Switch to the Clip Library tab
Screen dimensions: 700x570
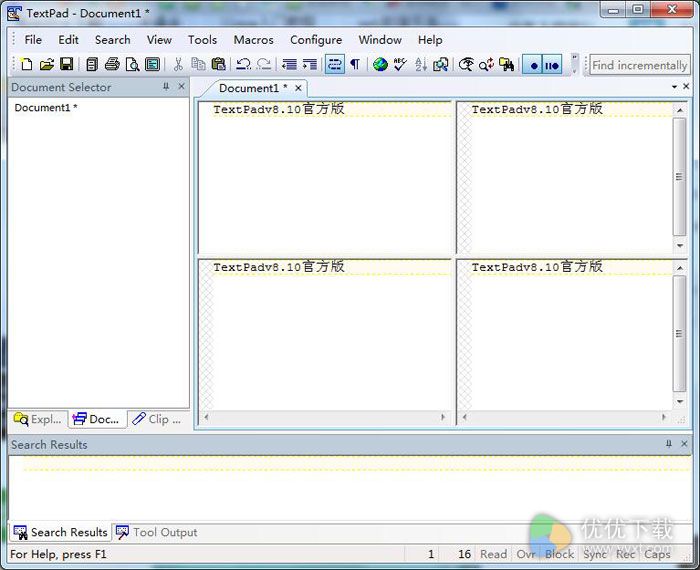click(x=158, y=419)
